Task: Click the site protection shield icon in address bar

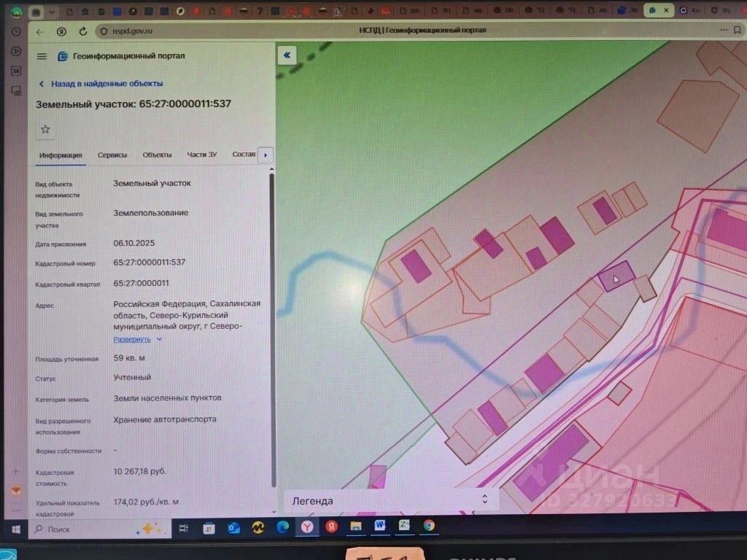Action: tap(104, 31)
